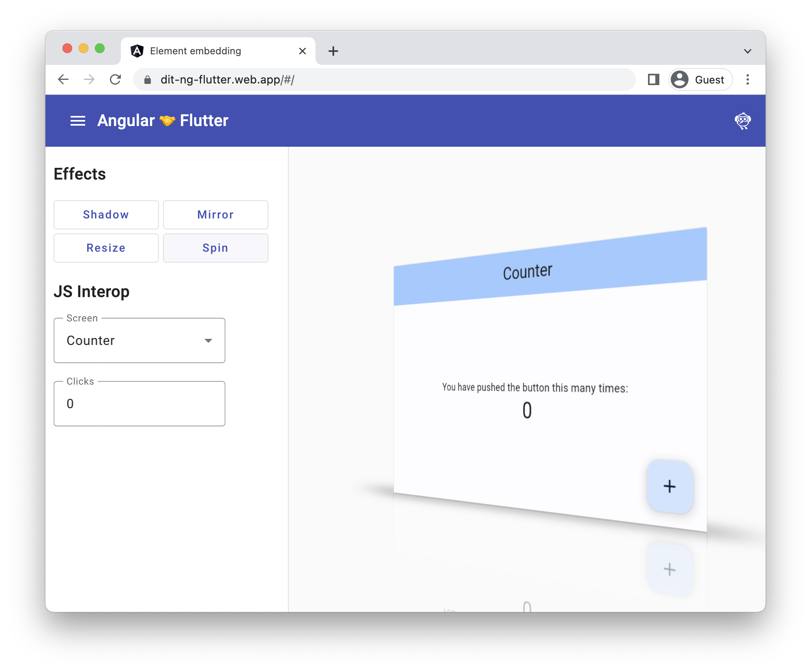Viewport: 811px width, 672px height.
Task: Click the Screen dropdown arrow
Action: [x=208, y=341]
